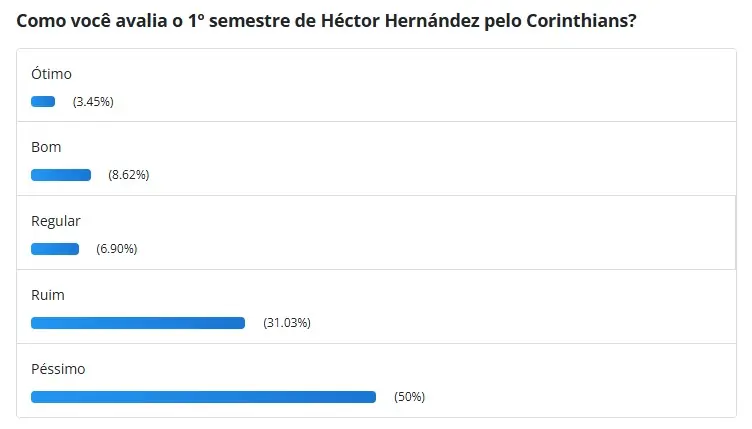Click the Regular result bar
Screen dimensions: 752x429
coord(55,249)
